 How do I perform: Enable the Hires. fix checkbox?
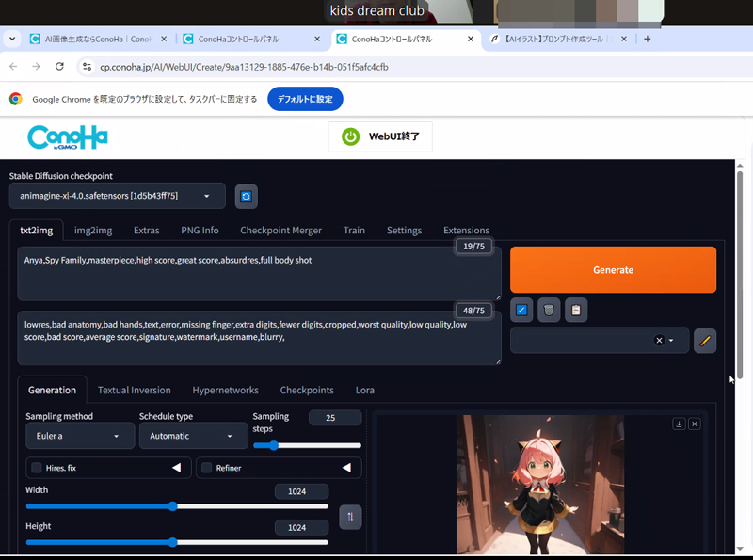click(x=37, y=468)
